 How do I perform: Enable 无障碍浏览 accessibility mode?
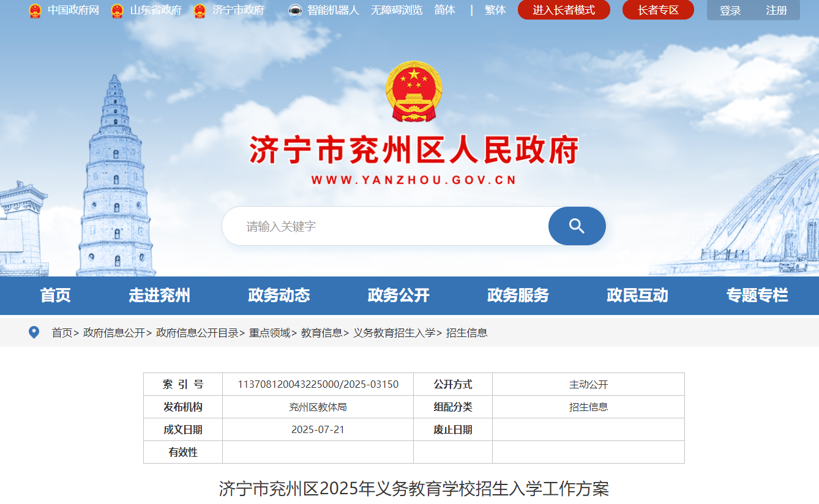click(x=396, y=10)
